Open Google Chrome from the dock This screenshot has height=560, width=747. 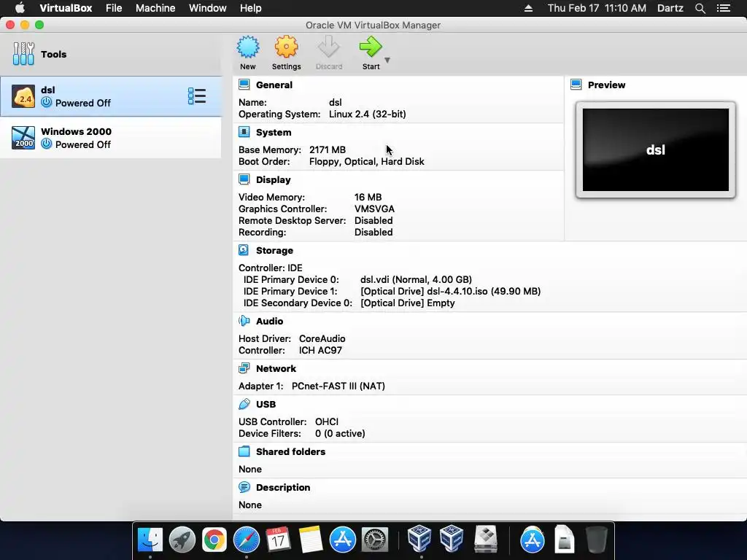tap(214, 540)
